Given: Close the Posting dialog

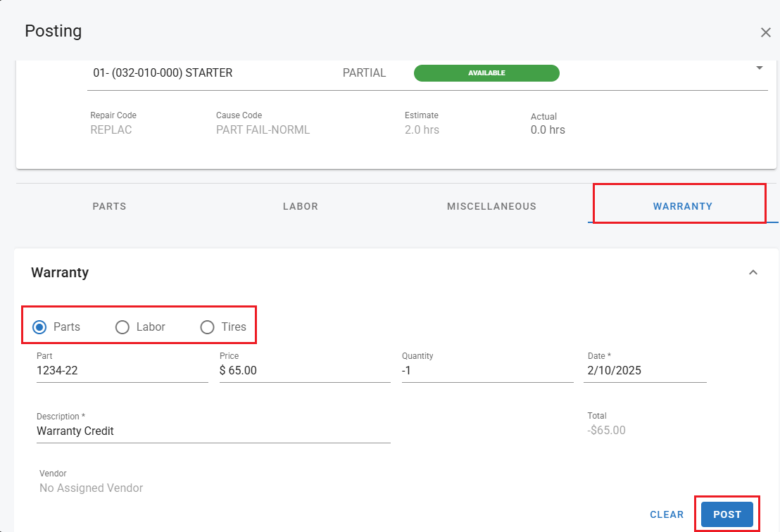Looking at the screenshot, I should click(x=765, y=32).
